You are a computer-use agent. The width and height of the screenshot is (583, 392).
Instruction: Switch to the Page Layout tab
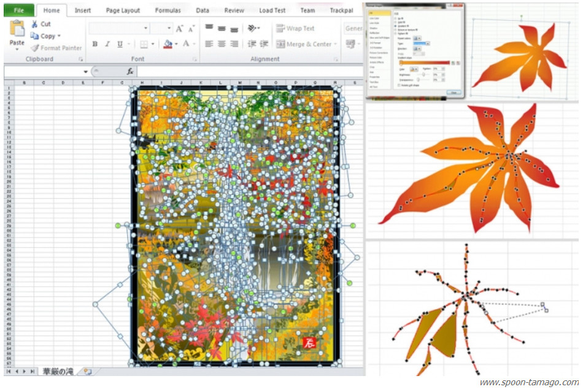[122, 10]
